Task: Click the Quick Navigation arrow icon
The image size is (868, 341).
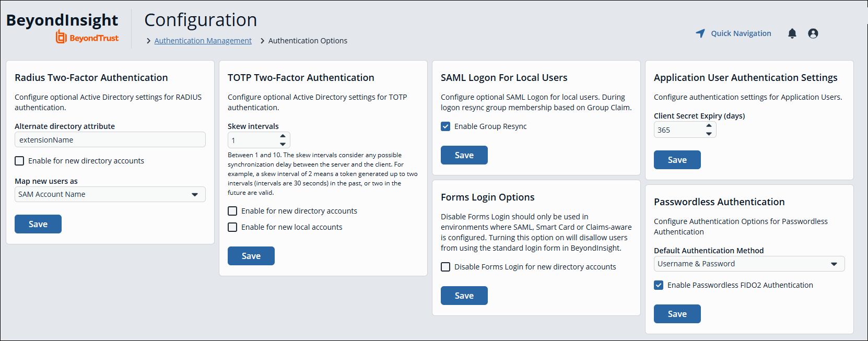Action: click(700, 33)
